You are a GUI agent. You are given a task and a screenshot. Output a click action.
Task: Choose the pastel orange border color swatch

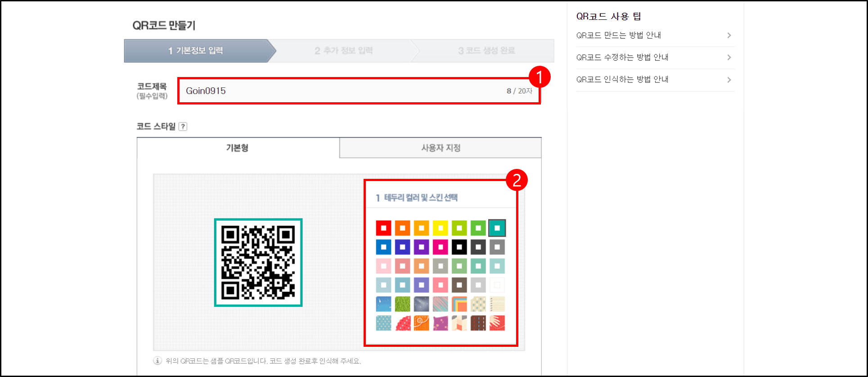(422, 266)
